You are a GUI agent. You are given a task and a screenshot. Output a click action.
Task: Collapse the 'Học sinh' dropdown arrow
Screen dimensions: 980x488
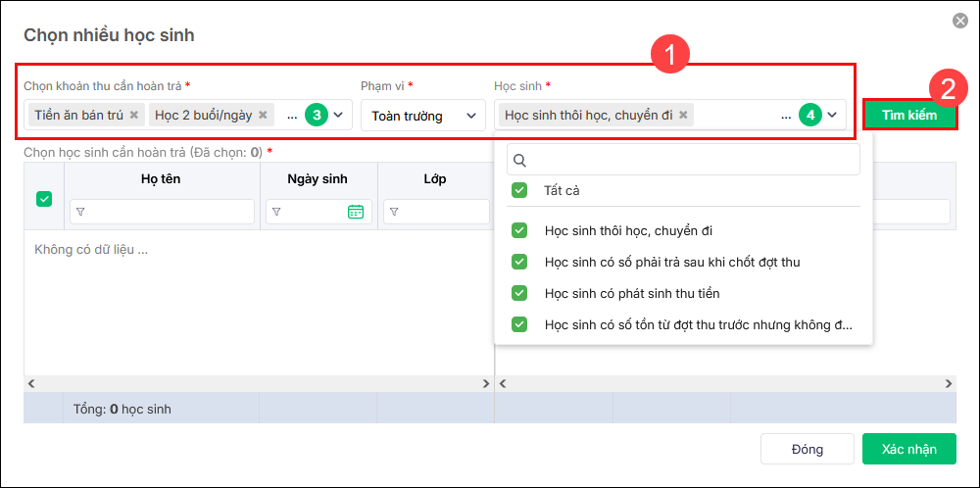point(833,116)
